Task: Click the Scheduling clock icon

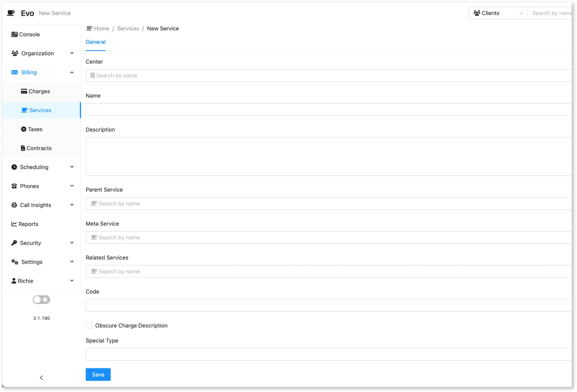Action: 14,167
